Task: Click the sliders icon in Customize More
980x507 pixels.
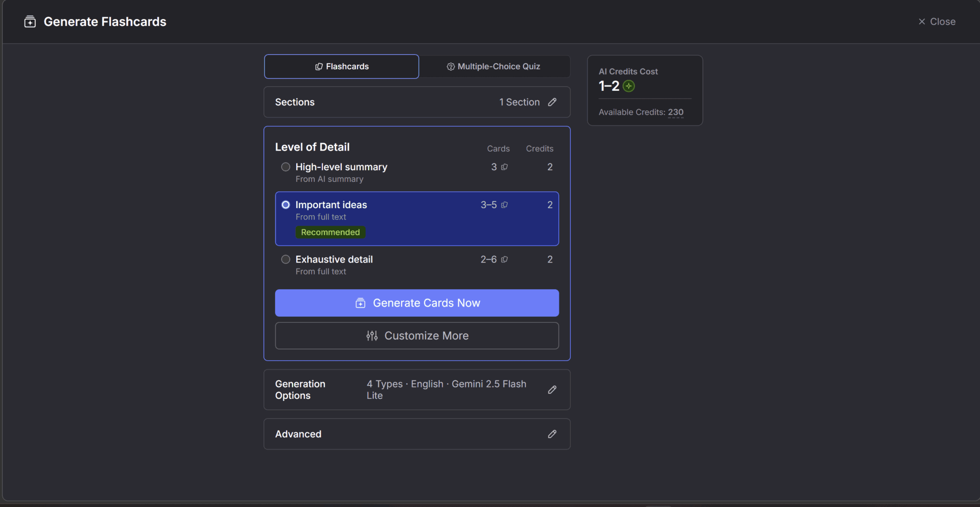Action: click(372, 336)
